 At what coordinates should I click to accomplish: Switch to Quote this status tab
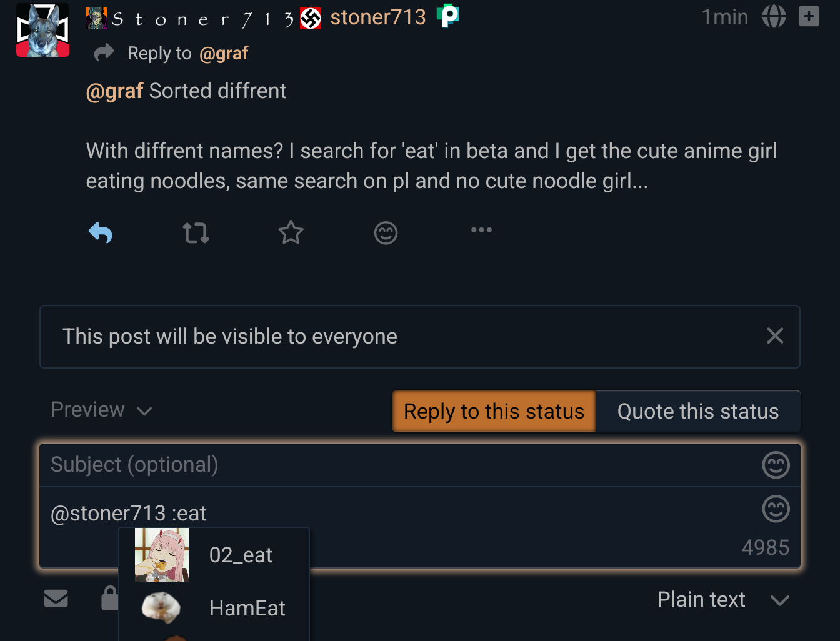(x=697, y=411)
